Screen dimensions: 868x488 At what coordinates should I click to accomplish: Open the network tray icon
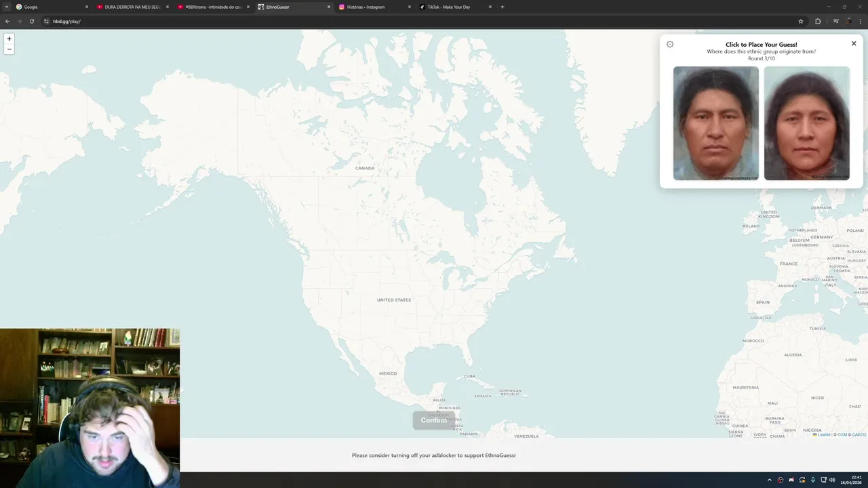coord(824,480)
